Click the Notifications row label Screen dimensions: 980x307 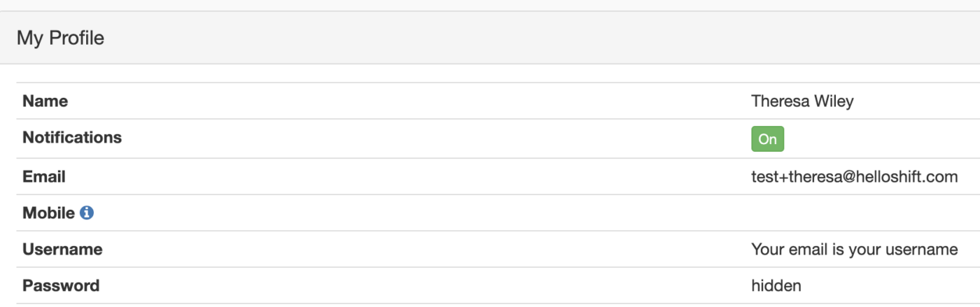tap(72, 138)
